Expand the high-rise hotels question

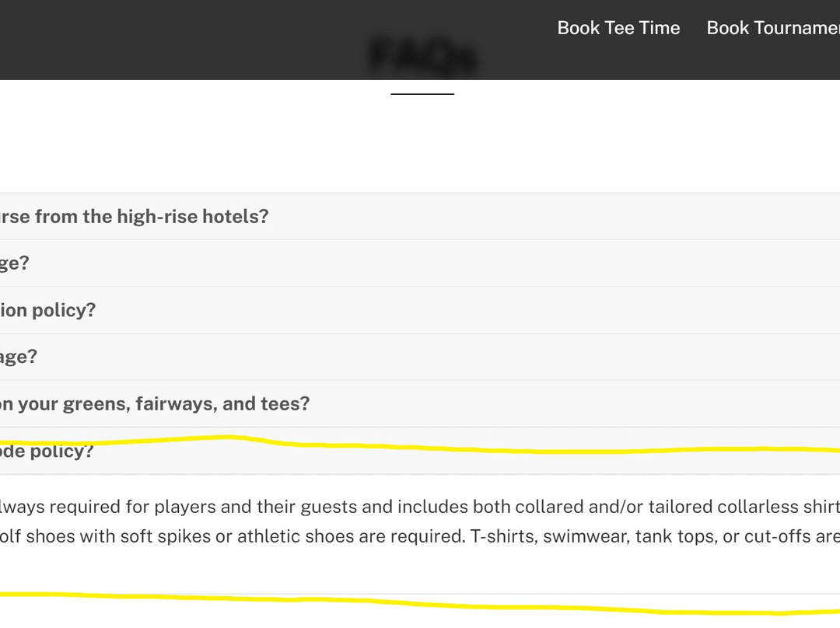134,216
